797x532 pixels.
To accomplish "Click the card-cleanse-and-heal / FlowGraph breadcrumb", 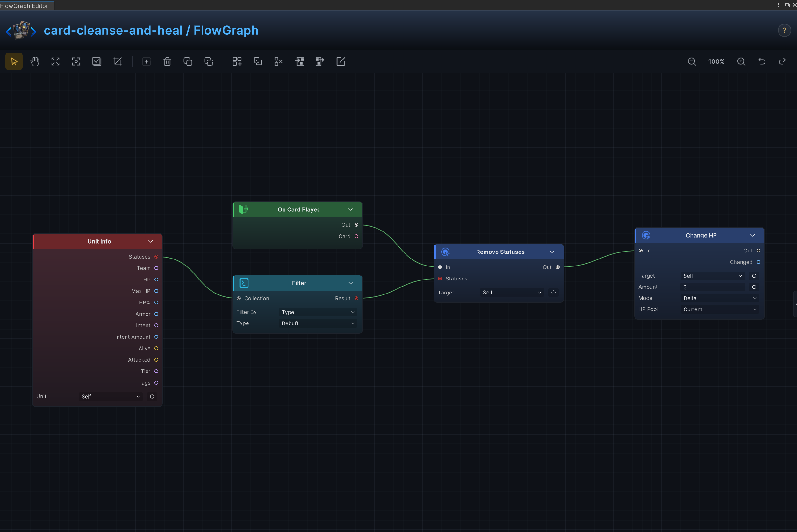I will (151, 30).
